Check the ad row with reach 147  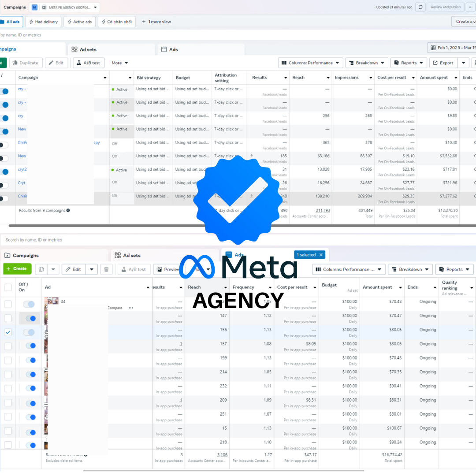tap(8, 318)
